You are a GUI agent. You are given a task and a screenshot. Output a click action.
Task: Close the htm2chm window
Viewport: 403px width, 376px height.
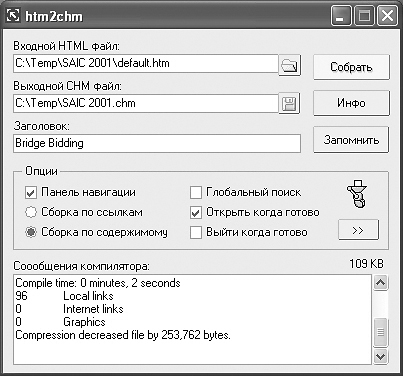coord(387,16)
